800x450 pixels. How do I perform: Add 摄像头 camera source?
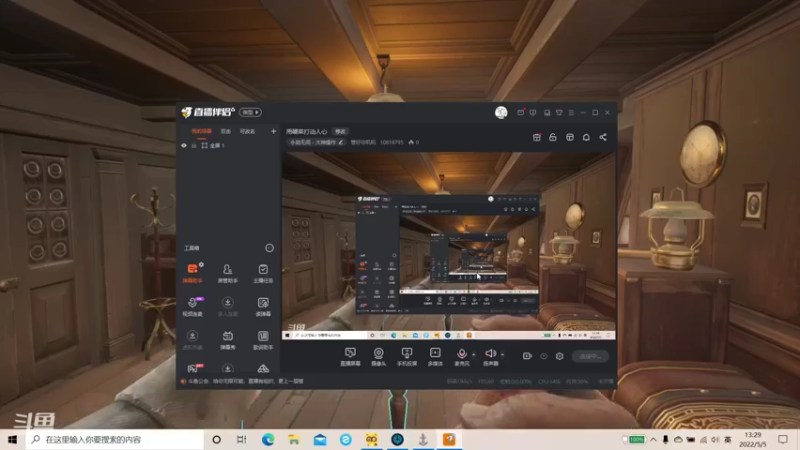379,357
